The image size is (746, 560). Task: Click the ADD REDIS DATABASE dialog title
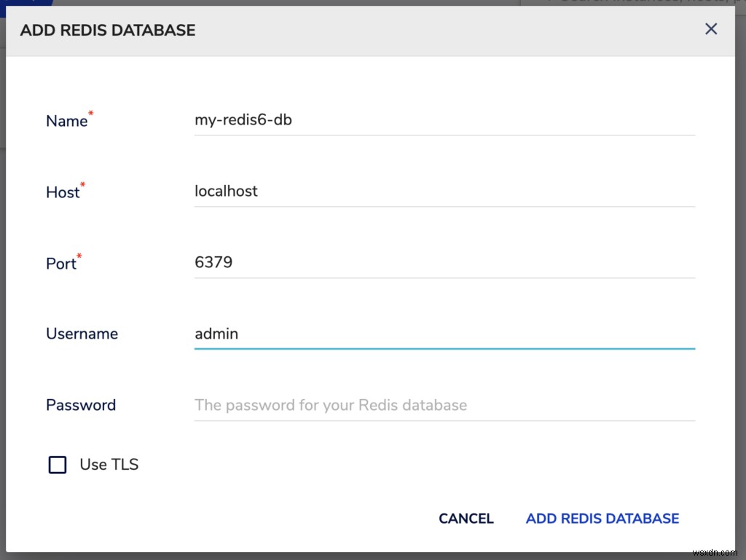107,31
